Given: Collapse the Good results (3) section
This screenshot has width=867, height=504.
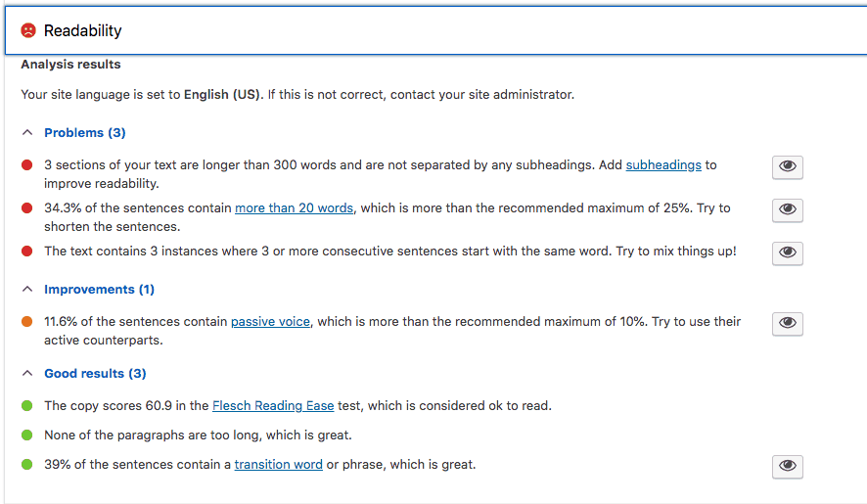Looking at the screenshot, I should [95, 374].
